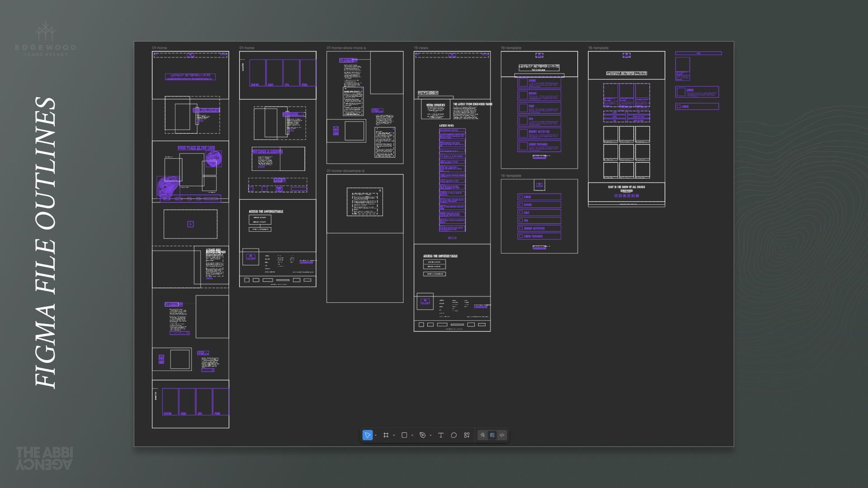The height and width of the screenshot is (488, 868).
Task: Select the Comment tool
Action: (x=454, y=435)
